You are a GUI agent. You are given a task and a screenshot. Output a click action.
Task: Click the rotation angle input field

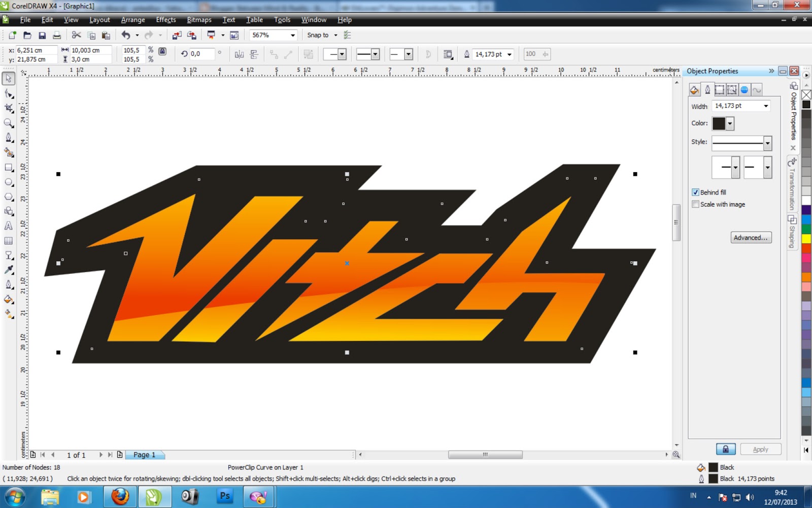(202, 54)
